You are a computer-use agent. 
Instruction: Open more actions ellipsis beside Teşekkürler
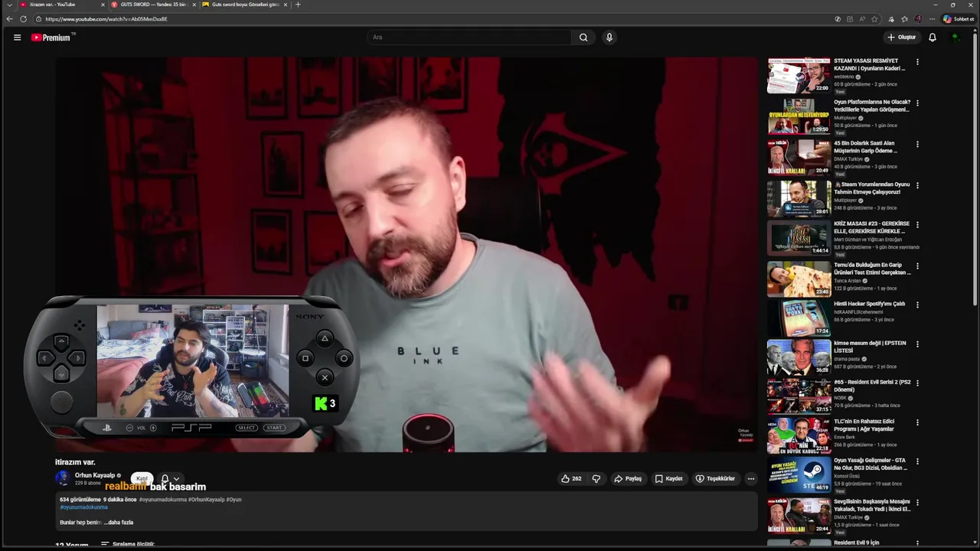pos(751,478)
